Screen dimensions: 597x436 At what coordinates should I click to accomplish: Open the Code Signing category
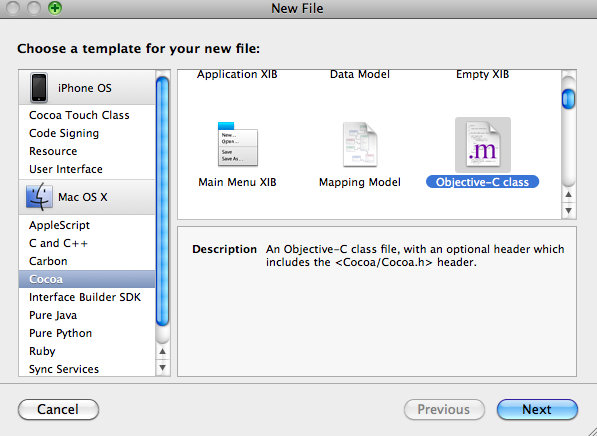[87, 133]
